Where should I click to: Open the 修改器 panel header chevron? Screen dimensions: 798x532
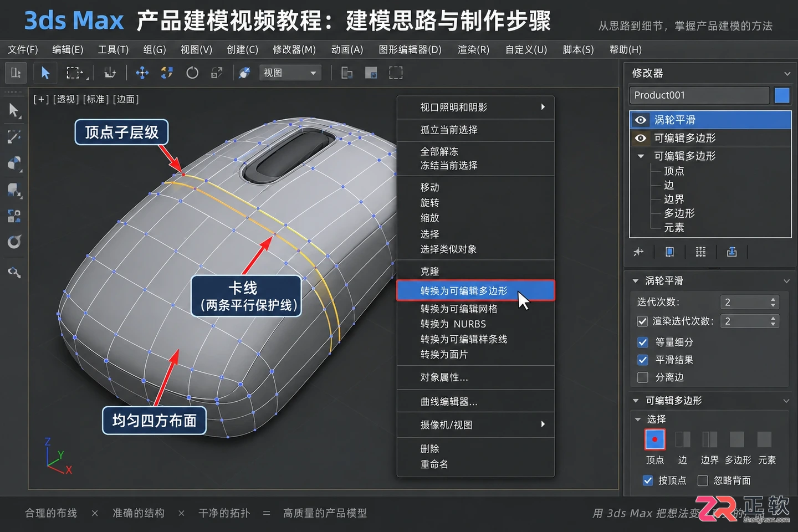787,74
